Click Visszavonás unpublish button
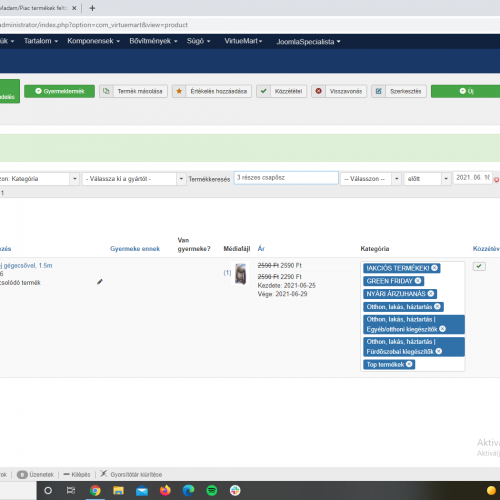 pos(339,91)
